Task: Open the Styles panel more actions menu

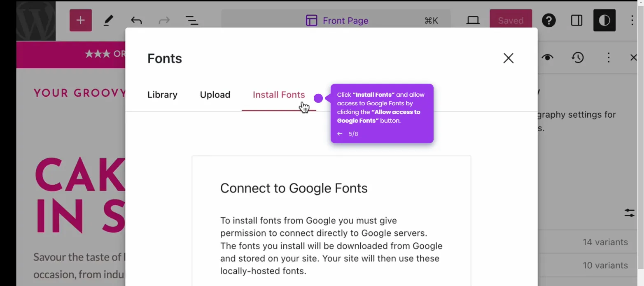Action: 609,58
